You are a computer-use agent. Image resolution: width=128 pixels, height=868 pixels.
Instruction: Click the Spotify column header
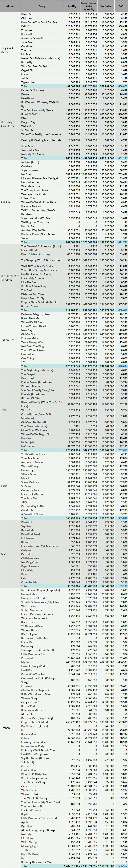[72, 6]
